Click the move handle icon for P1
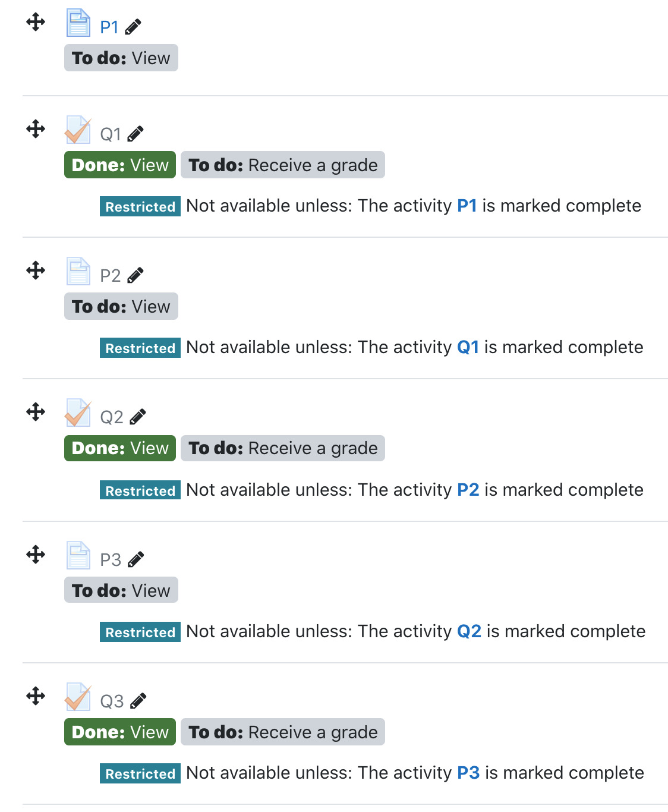This screenshot has height=812, width=668. pos(36,23)
